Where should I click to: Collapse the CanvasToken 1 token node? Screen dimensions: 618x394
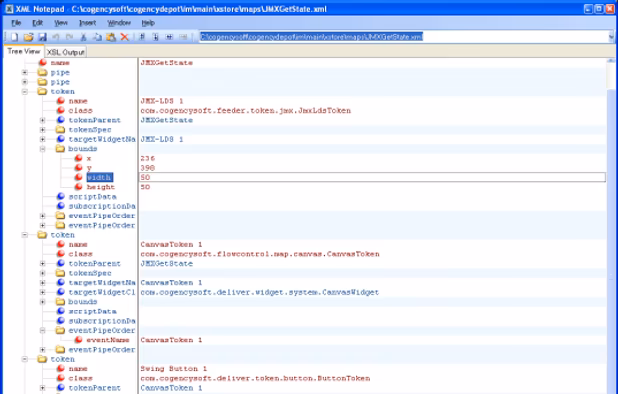coord(24,235)
